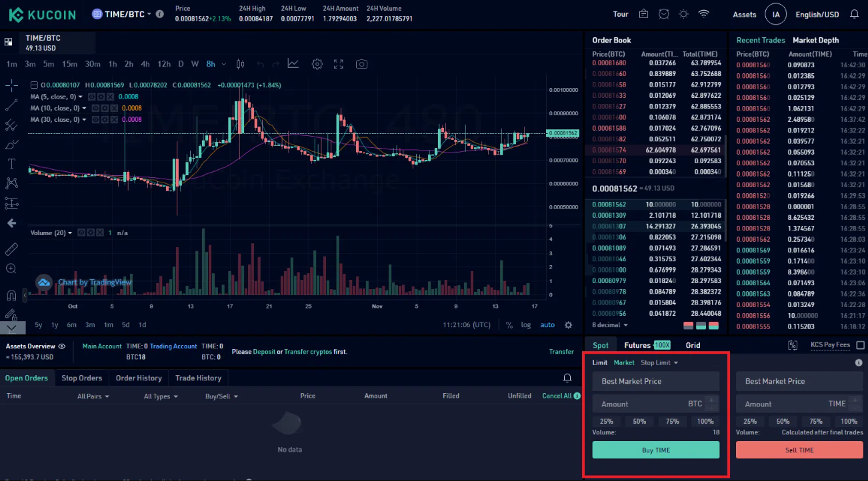Image resolution: width=868 pixels, height=481 pixels.
Task: Open notifications bell in top bar
Action: point(855,14)
